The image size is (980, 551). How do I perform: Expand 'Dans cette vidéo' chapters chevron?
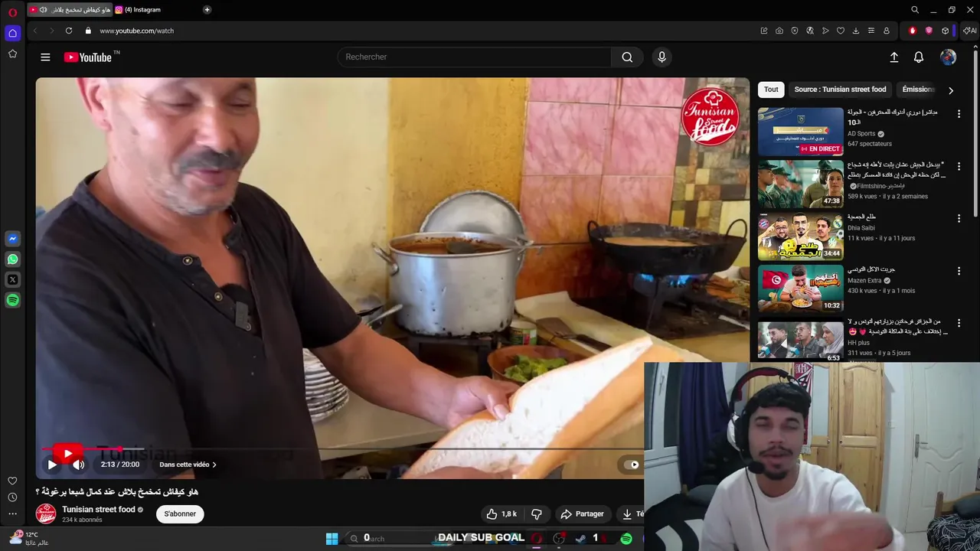[x=214, y=465]
